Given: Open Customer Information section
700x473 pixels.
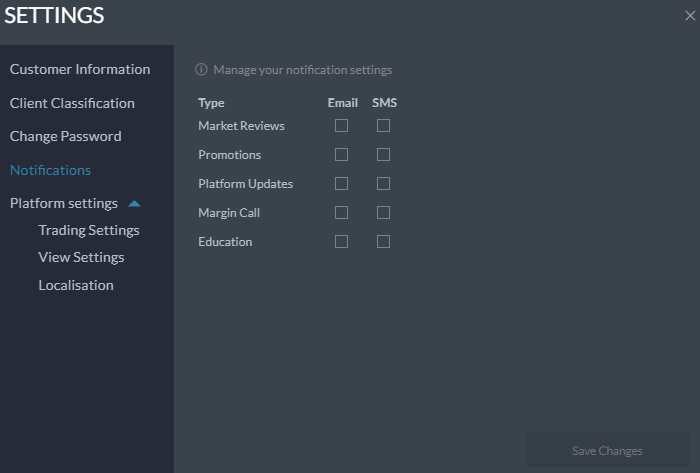Looking at the screenshot, I should 80,69.
